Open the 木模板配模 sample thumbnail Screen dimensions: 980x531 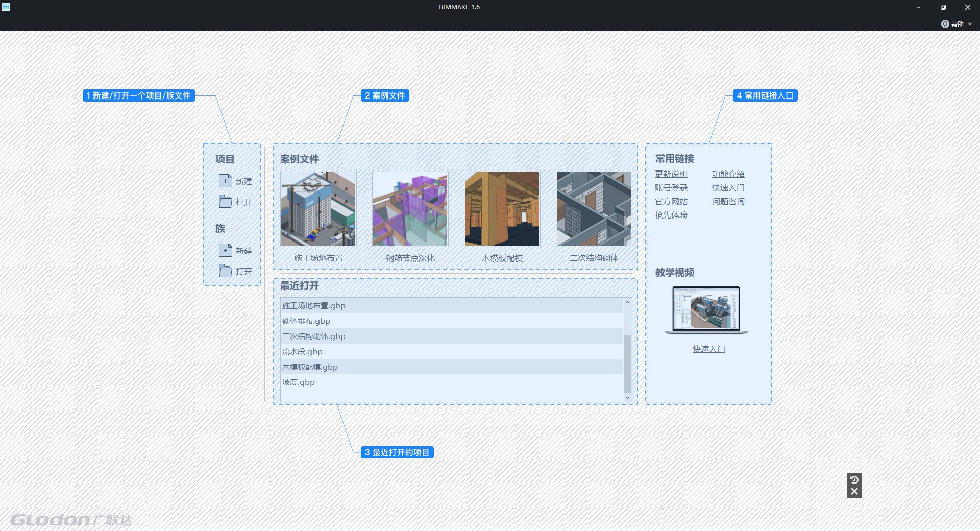point(502,209)
